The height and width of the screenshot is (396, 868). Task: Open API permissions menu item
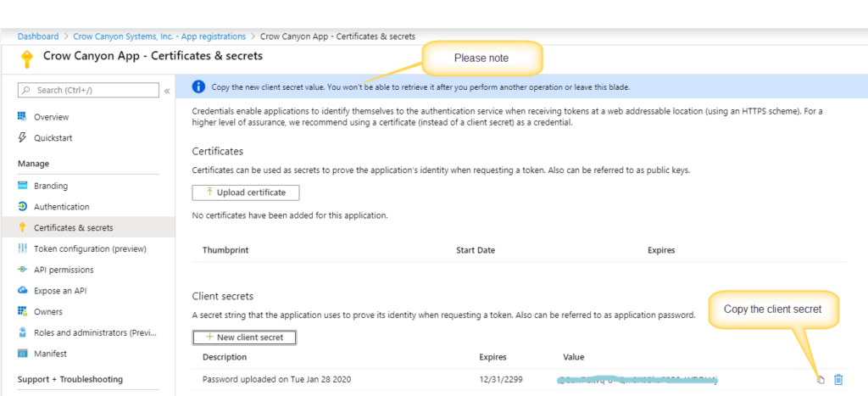pos(64,270)
